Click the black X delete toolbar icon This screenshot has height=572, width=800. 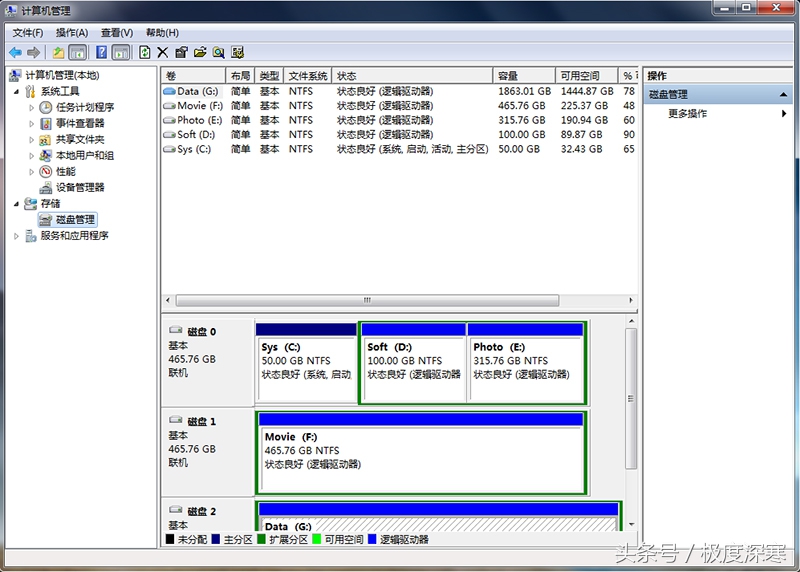coord(163,52)
